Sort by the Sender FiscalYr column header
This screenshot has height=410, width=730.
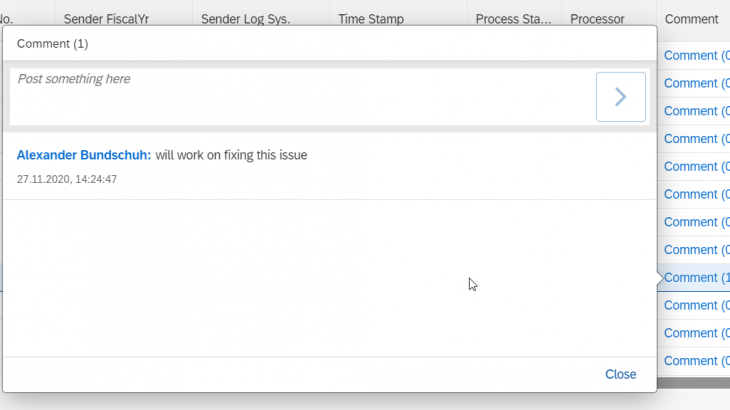tap(106, 19)
